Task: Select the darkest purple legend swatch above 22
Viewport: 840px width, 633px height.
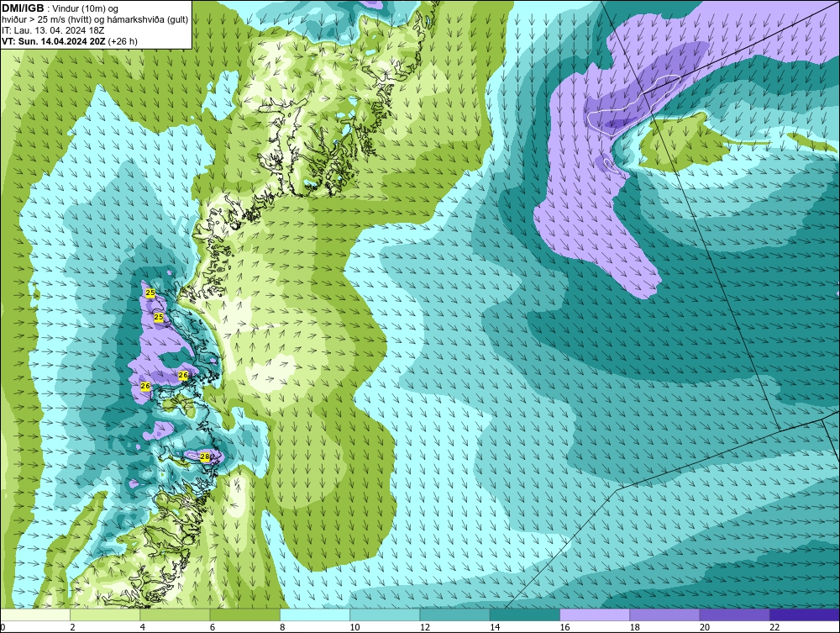Action: pyautogui.click(x=805, y=615)
